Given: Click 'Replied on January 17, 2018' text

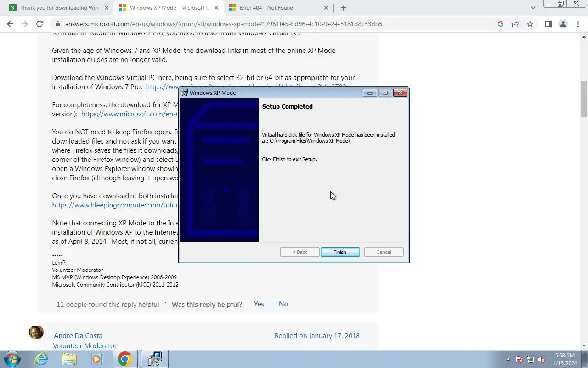Looking at the screenshot, I should click(x=317, y=336).
